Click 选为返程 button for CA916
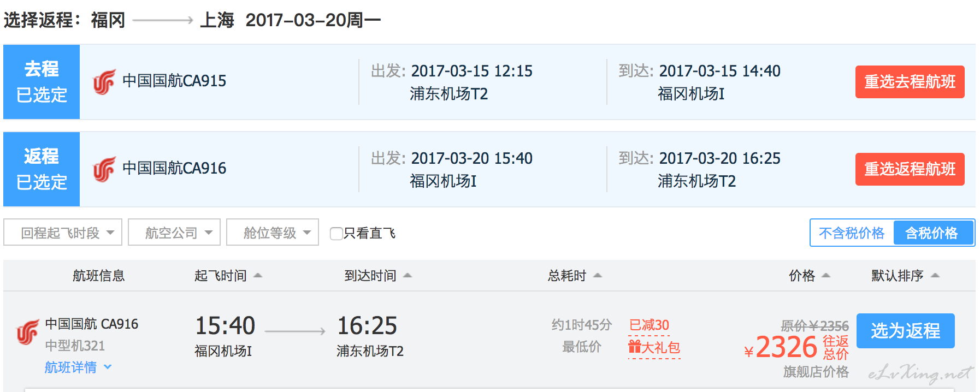 (906, 331)
